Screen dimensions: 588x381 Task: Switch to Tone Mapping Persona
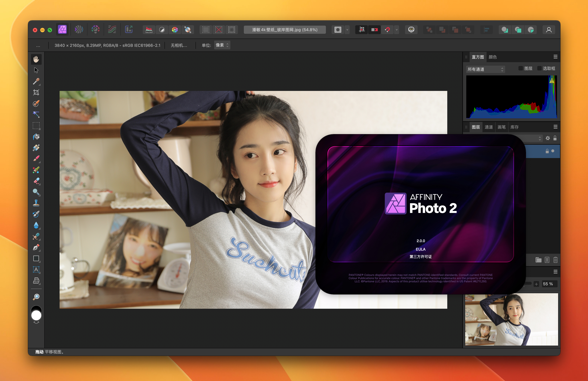112,30
